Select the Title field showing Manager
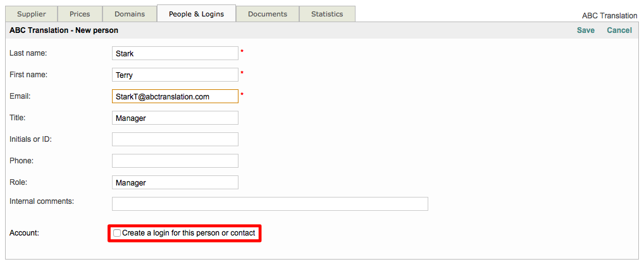The width and height of the screenshot is (644, 264). point(175,118)
